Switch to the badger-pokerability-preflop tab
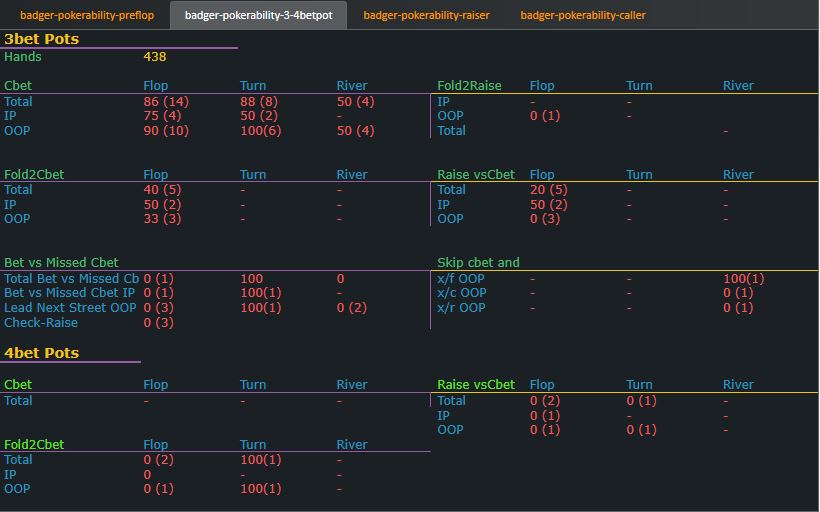This screenshot has height=512, width=820. coord(87,15)
